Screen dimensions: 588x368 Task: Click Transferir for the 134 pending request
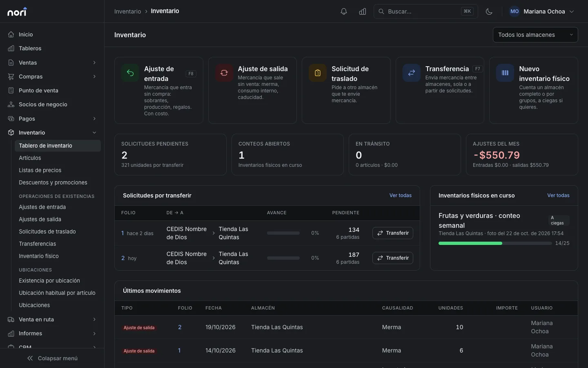(393, 233)
